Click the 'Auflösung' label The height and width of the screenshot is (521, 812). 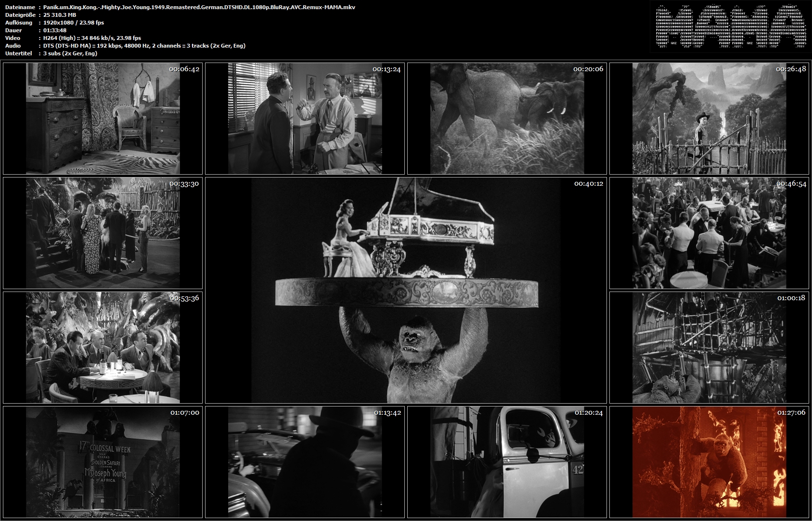[18, 23]
